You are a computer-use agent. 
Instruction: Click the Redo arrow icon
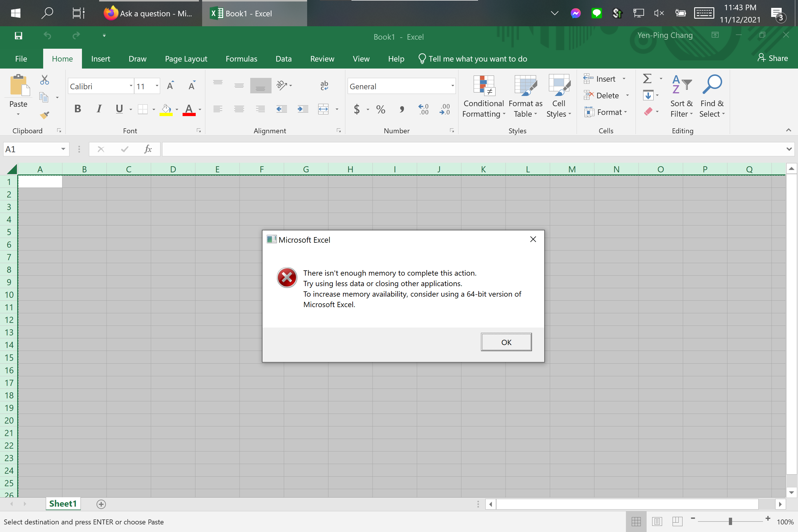76,36
